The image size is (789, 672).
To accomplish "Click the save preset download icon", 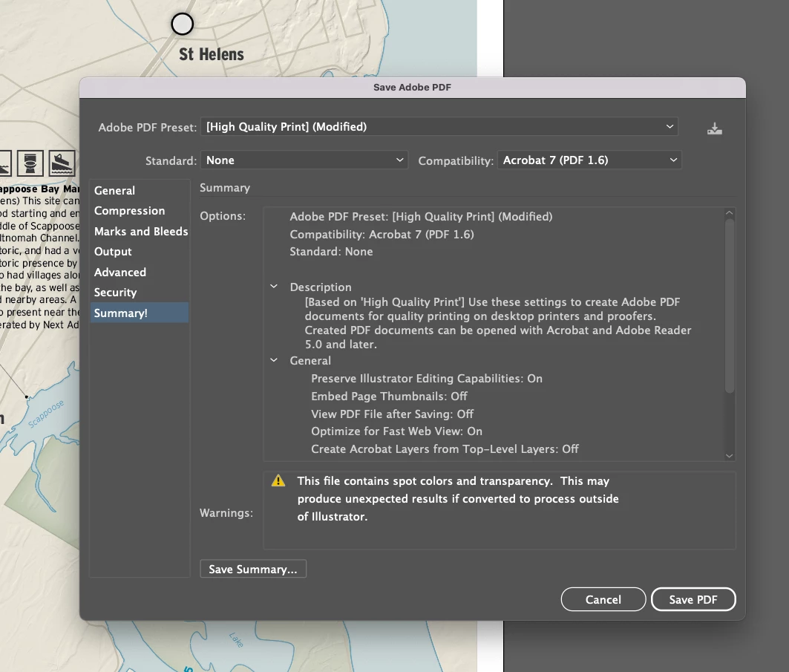I will point(714,129).
